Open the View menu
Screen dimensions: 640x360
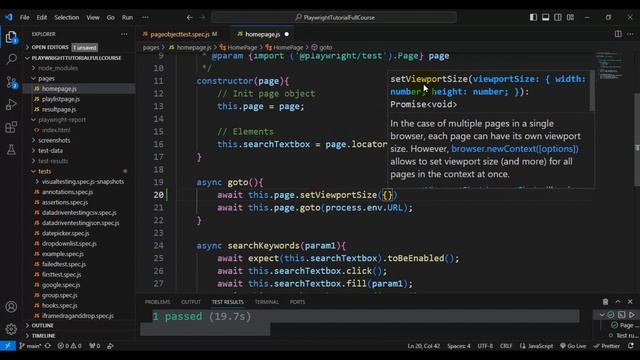click(x=93, y=18)
